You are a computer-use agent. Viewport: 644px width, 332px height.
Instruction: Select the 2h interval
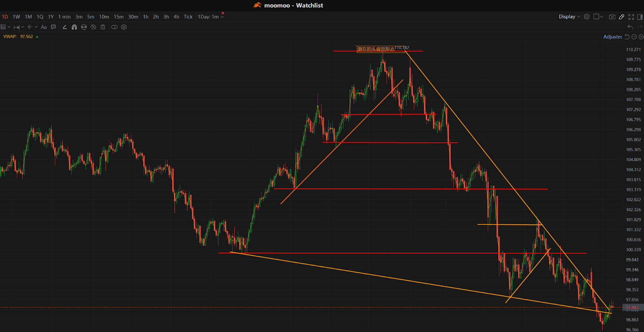pyautogui.click(x=156, y=17)
